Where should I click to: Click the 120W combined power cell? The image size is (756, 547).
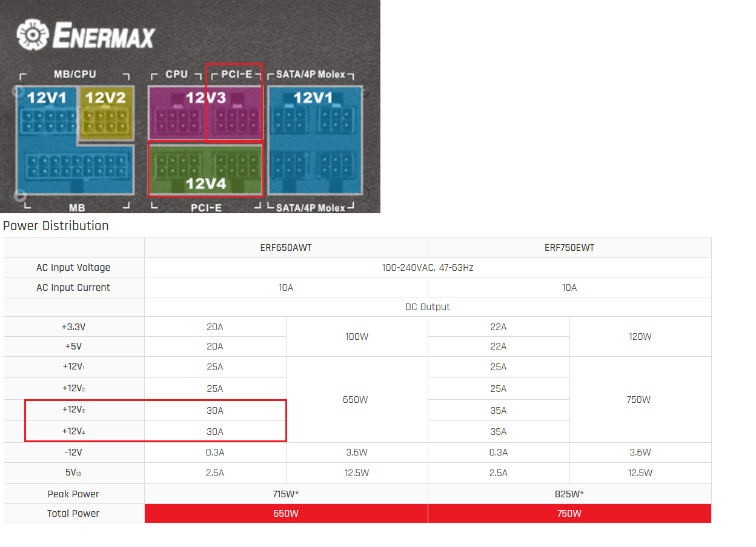coord(640,337)
